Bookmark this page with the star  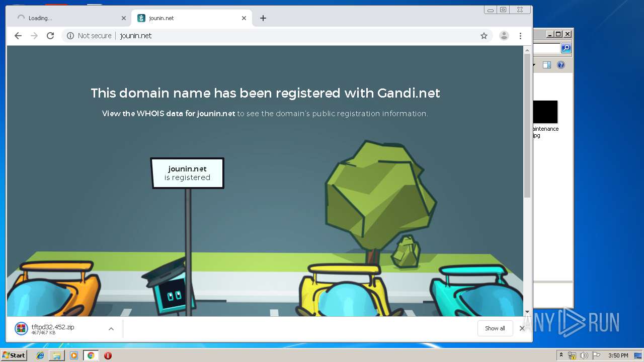(484, 36)
